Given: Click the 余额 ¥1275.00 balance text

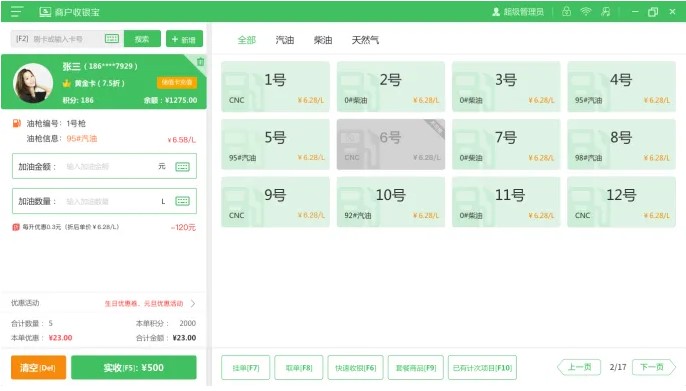Looking at the screenshot, I should tap(170, 100).
